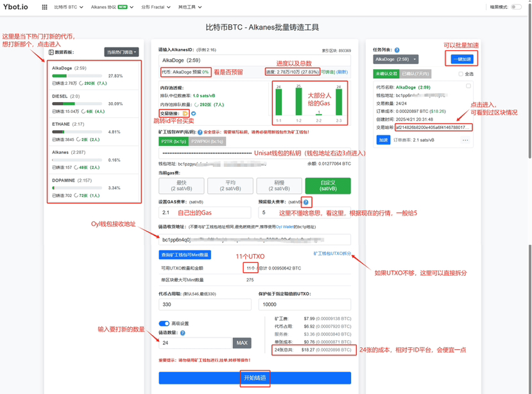Screen dimensions: 532x394
Task: Click the mint quantity field showing 24
Action: 195,343
